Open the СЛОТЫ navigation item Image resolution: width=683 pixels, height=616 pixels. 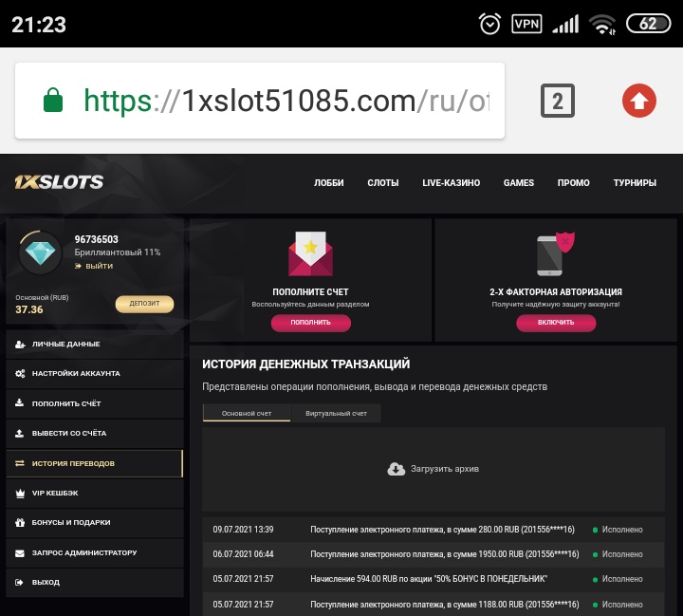[383, 182]
